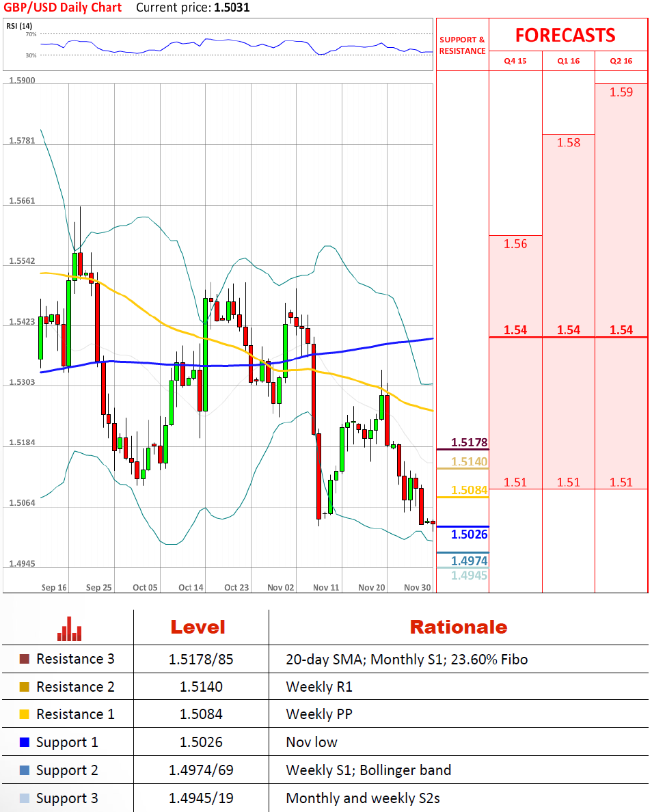Click the 'GBP/USD Daily Chart' title

pyautogui.click(x=63, y=8)
